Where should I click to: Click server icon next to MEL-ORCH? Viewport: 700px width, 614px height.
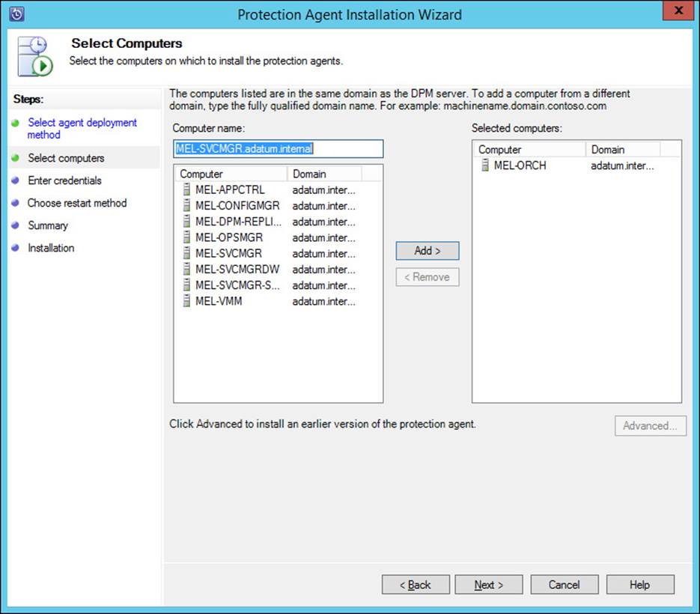[x=485, y=165]
